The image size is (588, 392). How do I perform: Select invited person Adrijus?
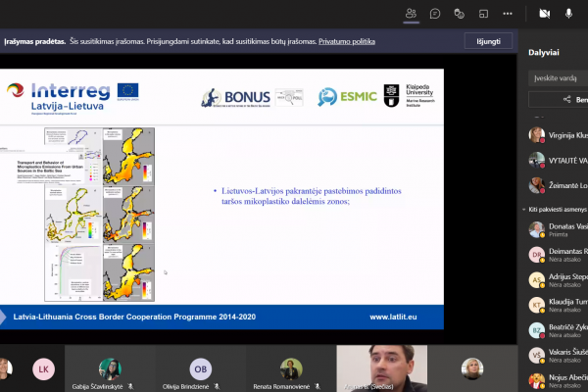coord(558,280)
